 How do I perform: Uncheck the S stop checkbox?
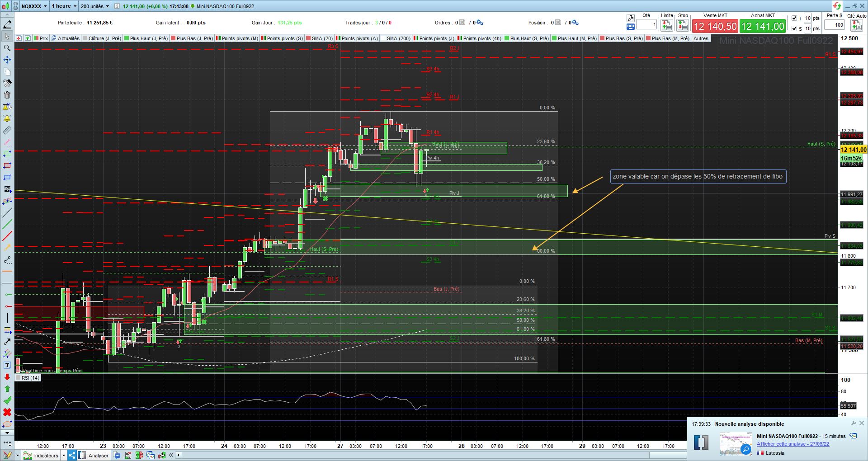[794, 28]
